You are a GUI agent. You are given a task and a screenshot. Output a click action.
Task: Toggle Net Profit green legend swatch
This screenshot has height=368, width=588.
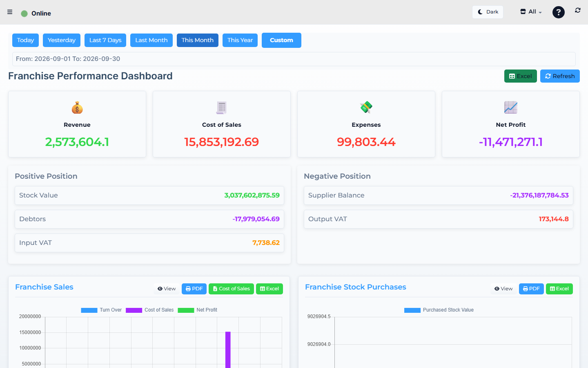tap(186, 310)
